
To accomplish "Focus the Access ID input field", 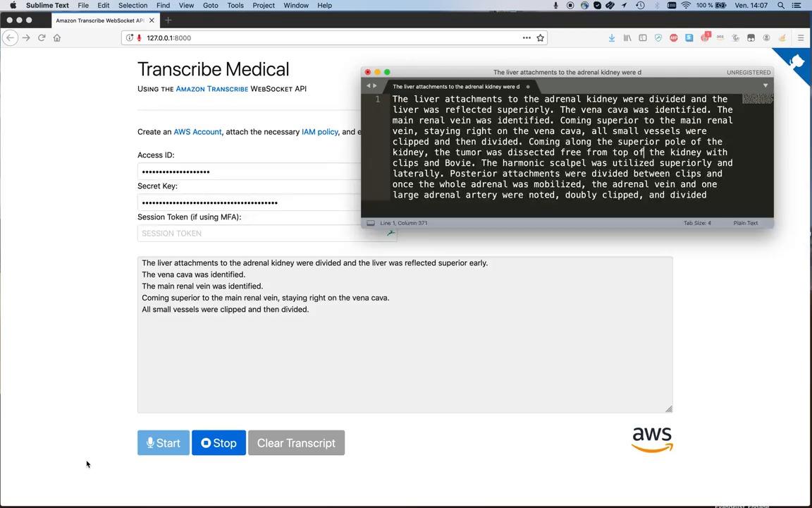I will tap(249, 171).
